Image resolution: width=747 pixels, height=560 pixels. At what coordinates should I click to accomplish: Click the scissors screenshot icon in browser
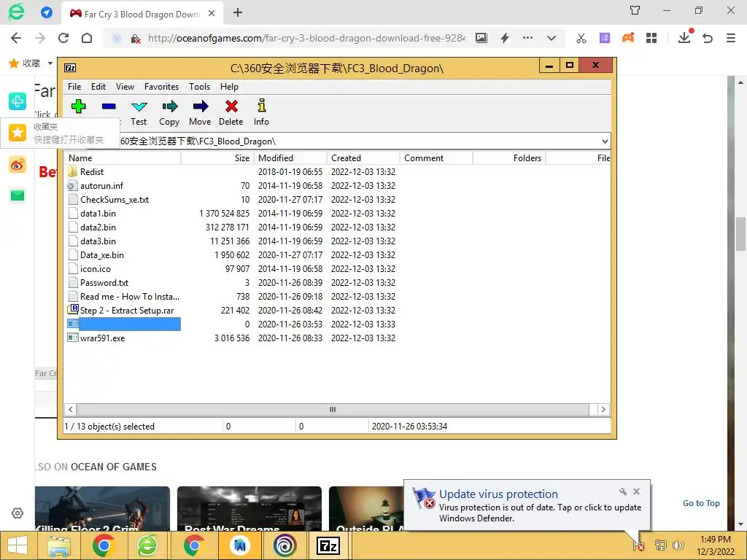581,38
